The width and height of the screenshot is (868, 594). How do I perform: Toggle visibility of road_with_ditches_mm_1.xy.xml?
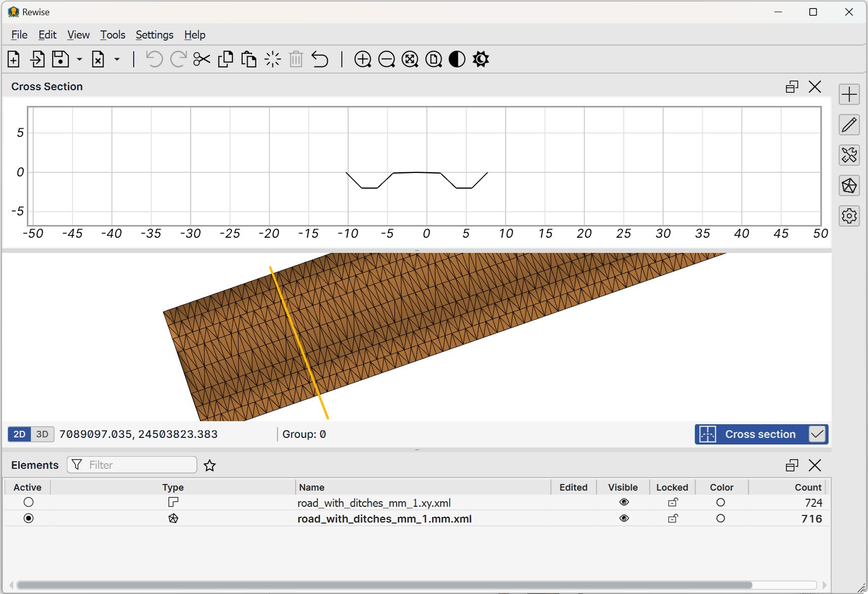pos(624,502)
